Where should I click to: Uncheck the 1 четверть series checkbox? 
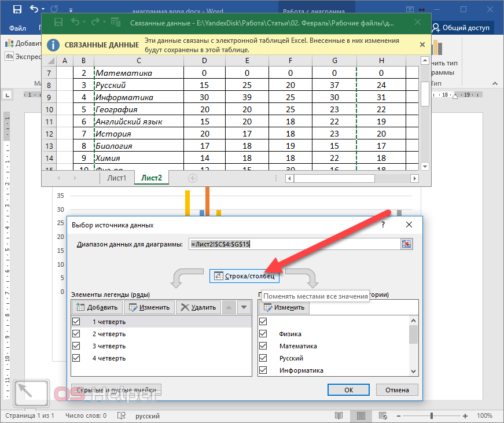(76, 322)
